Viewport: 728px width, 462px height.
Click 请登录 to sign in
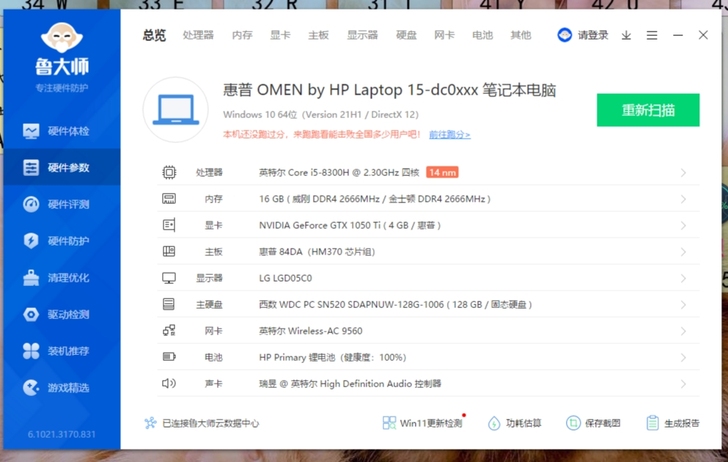593,35
